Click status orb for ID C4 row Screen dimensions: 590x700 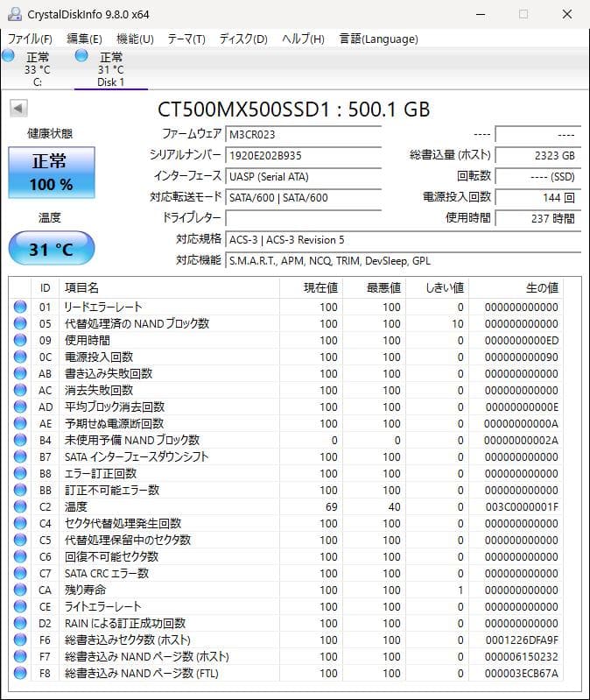tap(20, 523)
